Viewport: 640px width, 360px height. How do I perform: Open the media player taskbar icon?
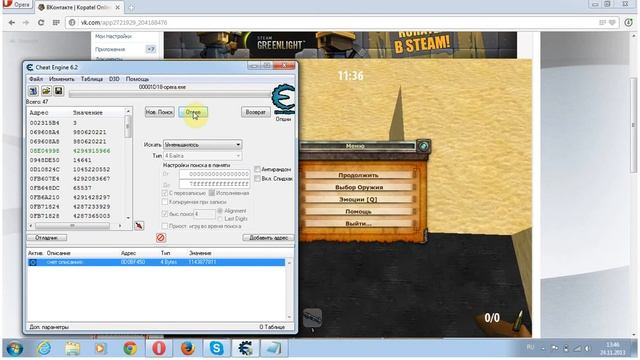pyautogui.click(x=100, y=349)
